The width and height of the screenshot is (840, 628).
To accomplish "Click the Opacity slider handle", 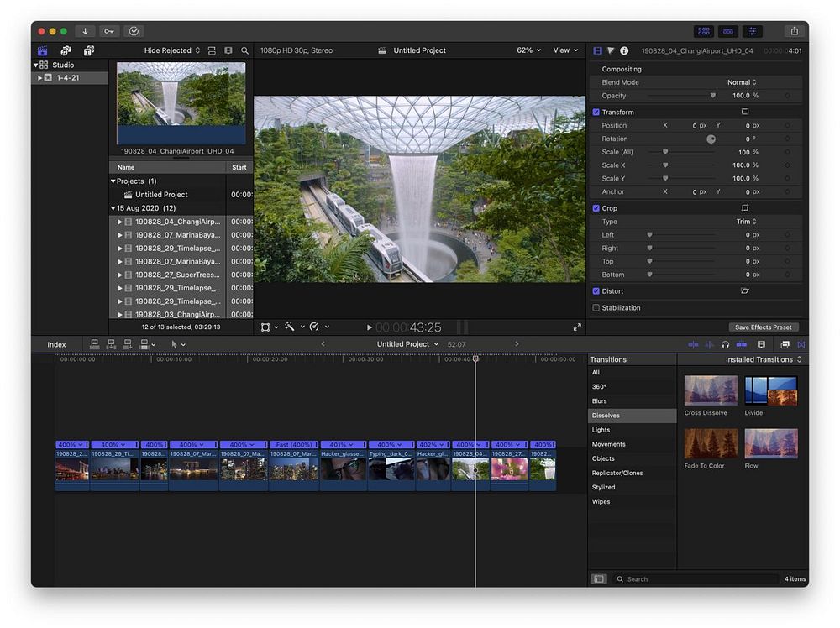I will pos(713,96).
